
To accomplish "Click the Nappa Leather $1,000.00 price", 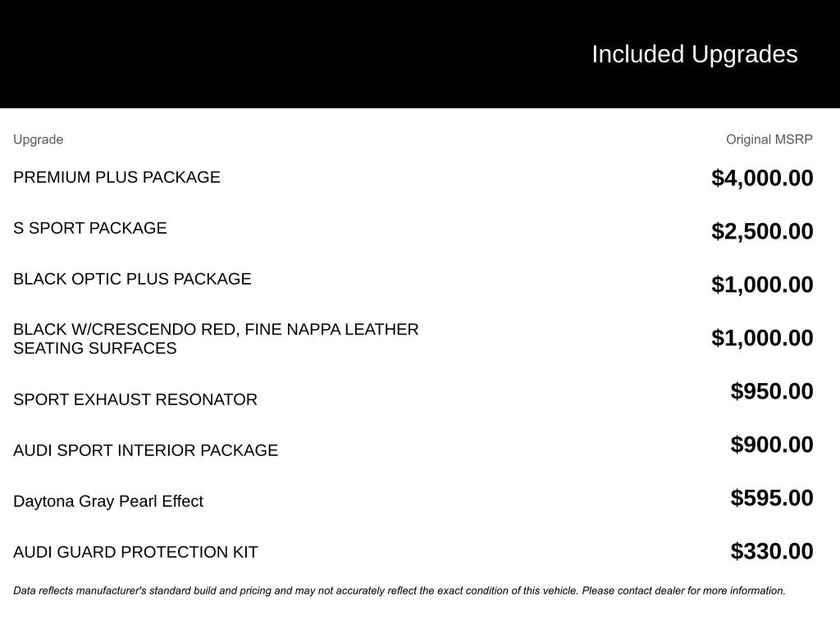I will [762, 338].
